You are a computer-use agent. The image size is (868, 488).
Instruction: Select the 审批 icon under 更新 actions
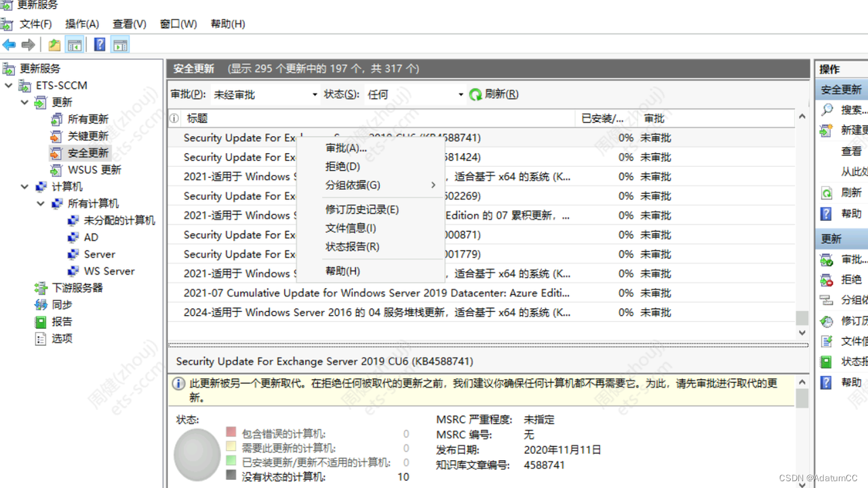pyautogui.click(x=826, y=258)
